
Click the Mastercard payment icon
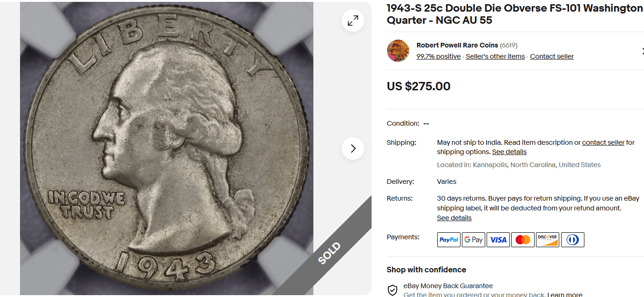coord(522,239)
